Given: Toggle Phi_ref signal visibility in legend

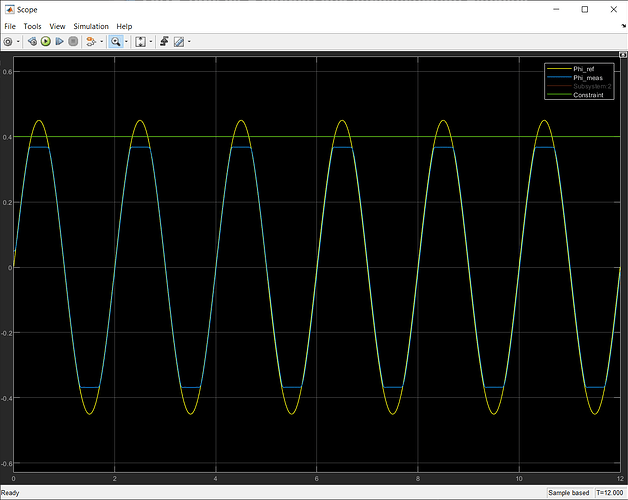Looking at the screenshot, I should [x=585, y=69].
